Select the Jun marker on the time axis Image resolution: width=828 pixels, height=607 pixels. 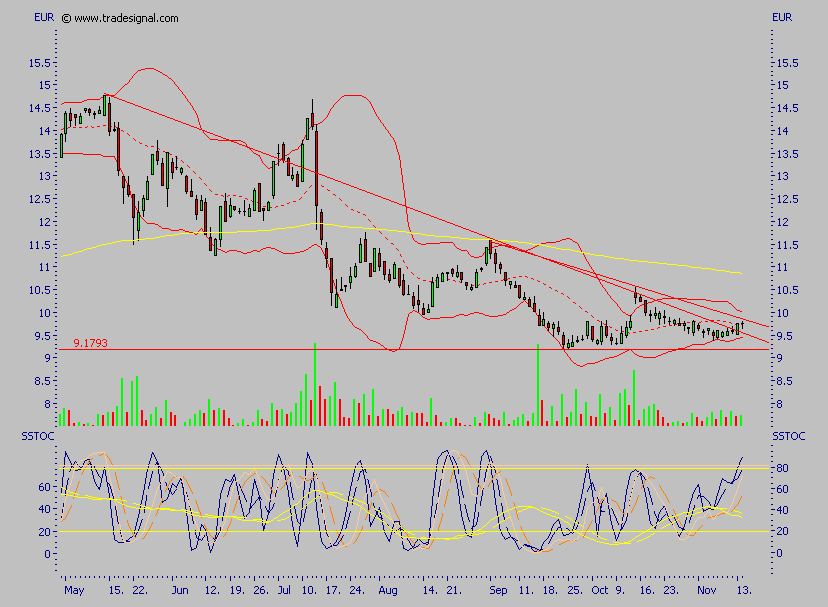180,591
